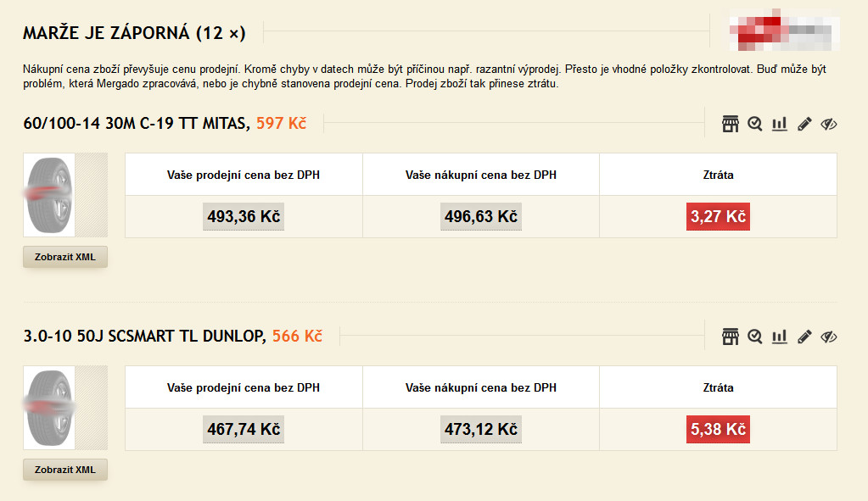Click the blurred logo in top right
The height and width of the screenshot is (501, 868).
pyautogui.click(x=784, y=31)
